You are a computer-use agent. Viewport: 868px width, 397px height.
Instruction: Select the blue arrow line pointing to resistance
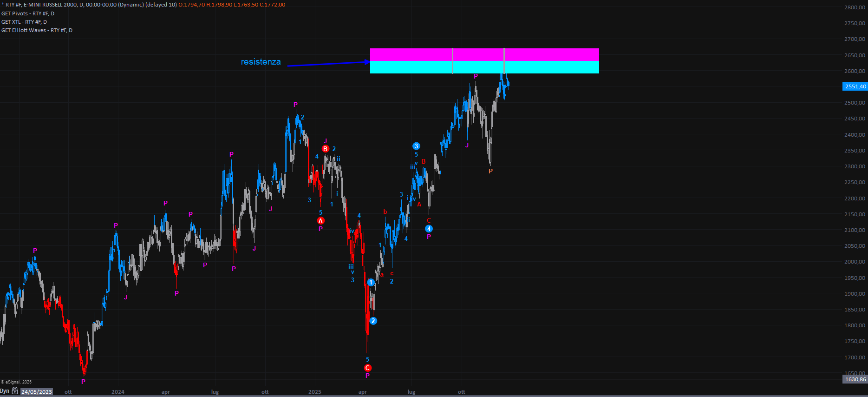[x=329, y=64]
